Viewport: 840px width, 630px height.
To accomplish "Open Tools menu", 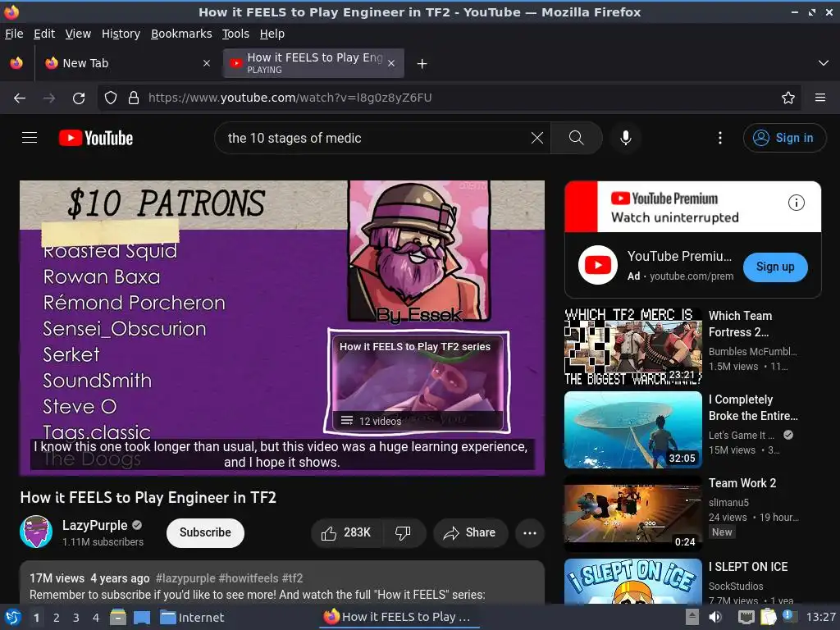I will (x=235, y=34).
